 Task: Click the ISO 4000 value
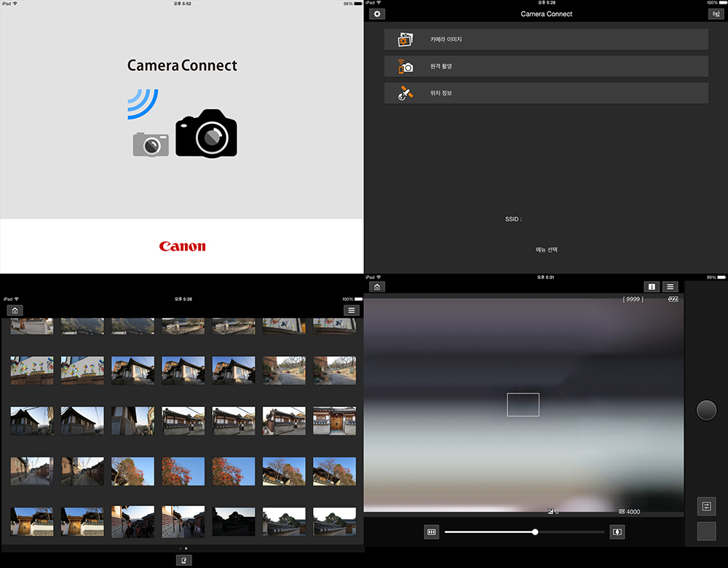click(630, 511)
